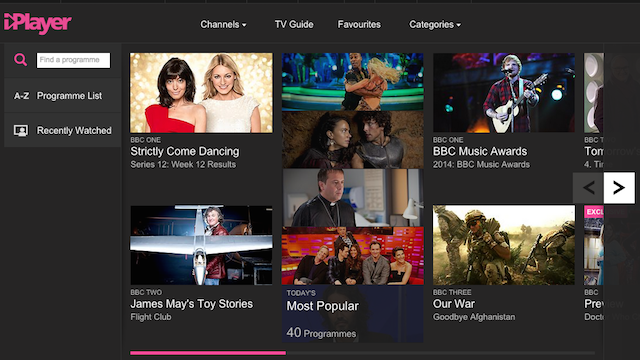Click Series 12: Week 12 Results subtitle
This screenshot has height=360, width=640.
point(183,164)
